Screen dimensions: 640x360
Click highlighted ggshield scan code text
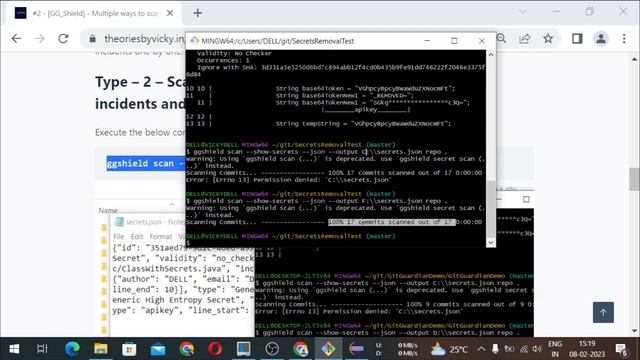pos(146,163)
